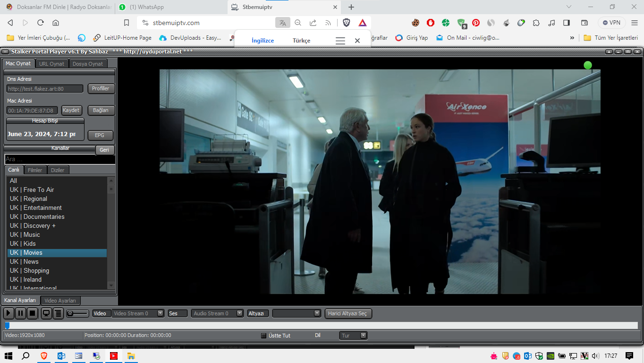Select UK | Discovery + category
644x363 pixels.
(x=57, y=225)
